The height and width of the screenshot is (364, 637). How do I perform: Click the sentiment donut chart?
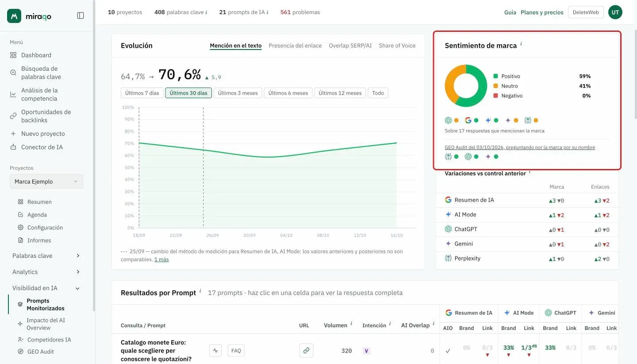(x=466, y=86)
